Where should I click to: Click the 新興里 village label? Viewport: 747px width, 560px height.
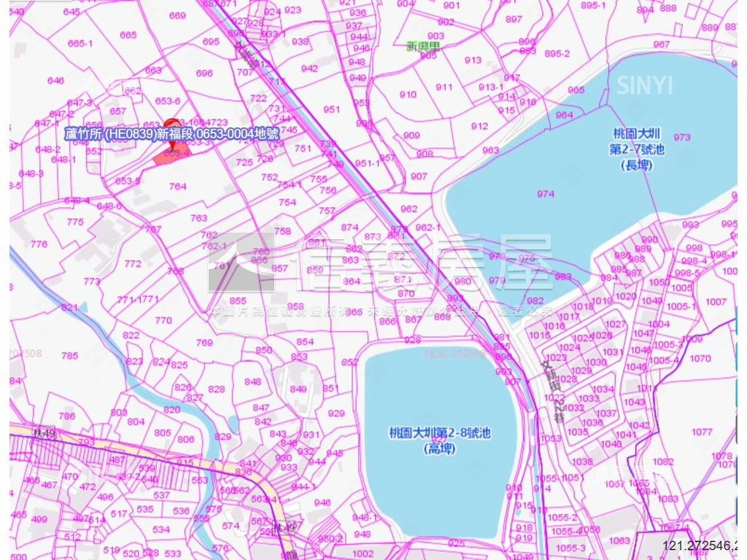[x=423, y=47]
